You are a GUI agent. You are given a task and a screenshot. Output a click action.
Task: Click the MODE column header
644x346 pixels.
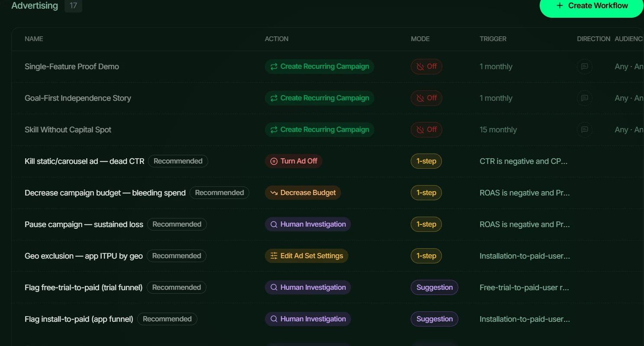[420, 39]
